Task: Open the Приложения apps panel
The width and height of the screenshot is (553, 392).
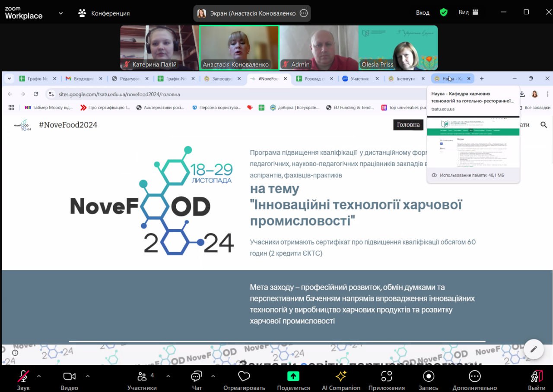Action: 387,380
